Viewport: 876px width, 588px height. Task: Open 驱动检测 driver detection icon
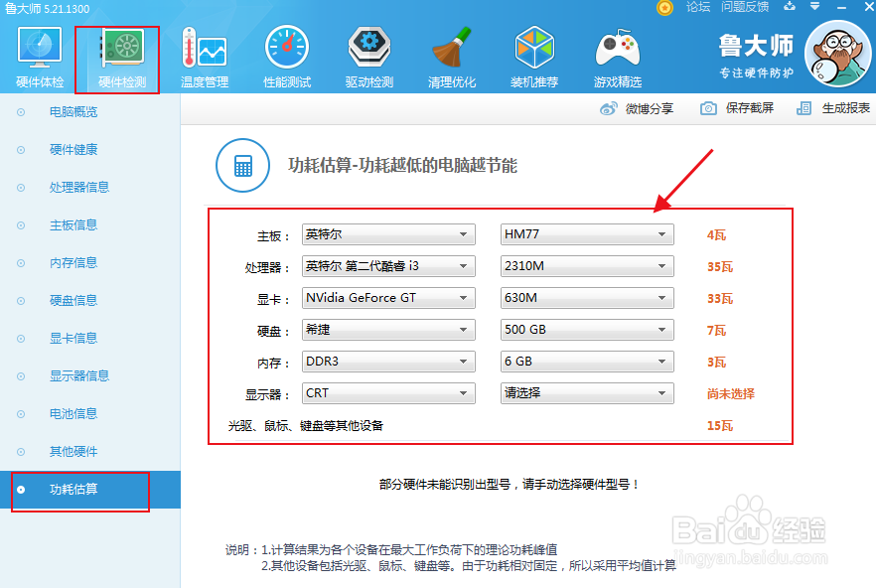click(x=369, y=58)
